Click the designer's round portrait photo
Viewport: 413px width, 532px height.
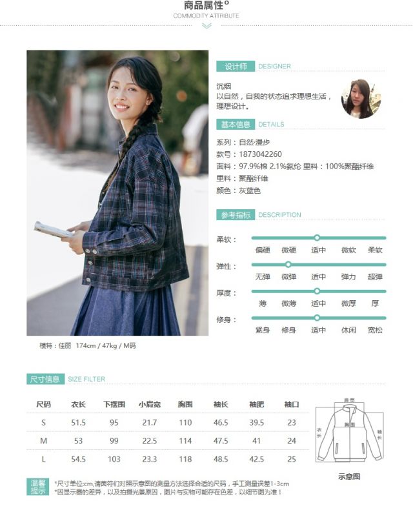click(361, 99)
